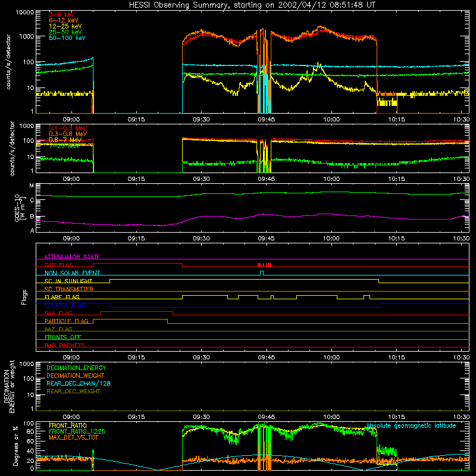This screenshot has height=476, width=476.
Task: Select the 'DECIMATION ENERGY or weight' axis label
Action: (x=9, y=386)
